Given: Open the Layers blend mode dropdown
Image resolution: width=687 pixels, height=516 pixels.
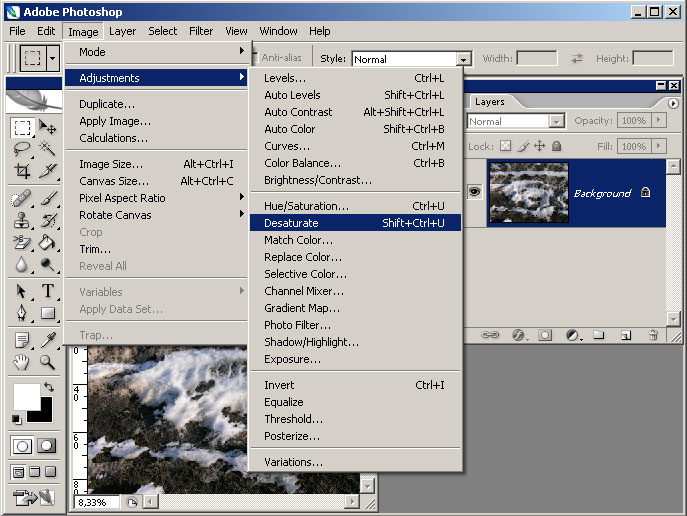Looking at the screenshot, I should (x=556, y=121).
